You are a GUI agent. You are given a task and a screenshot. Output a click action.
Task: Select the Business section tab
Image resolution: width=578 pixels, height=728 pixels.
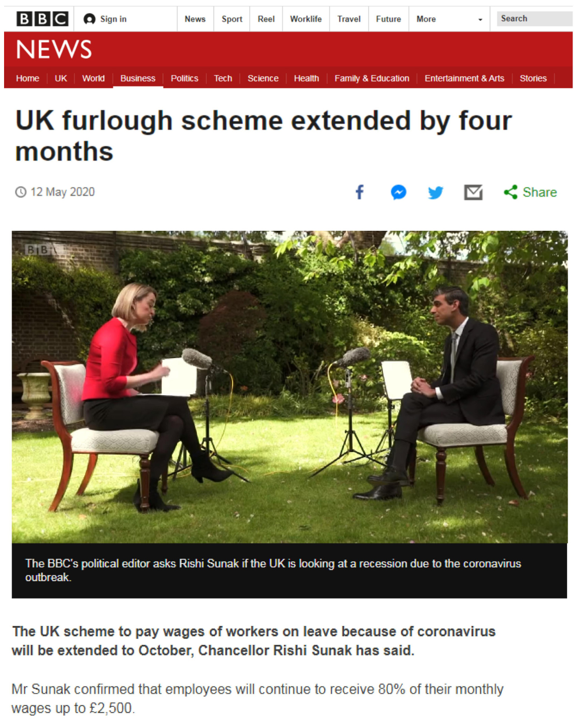138,79
